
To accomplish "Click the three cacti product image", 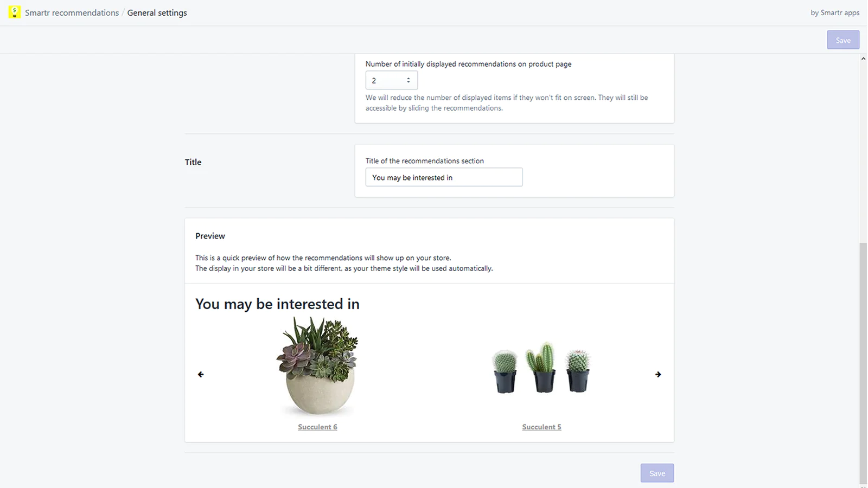I will [541, 368].
